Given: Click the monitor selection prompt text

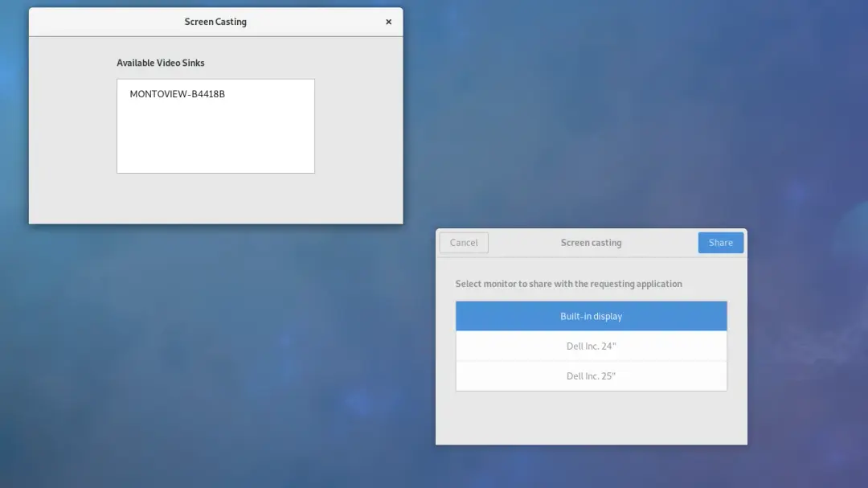Looking at the screenshot, I should coord(591,284).
